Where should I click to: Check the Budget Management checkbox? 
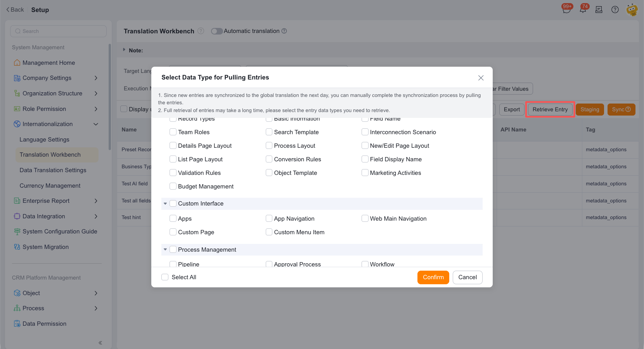pos(173,186)
